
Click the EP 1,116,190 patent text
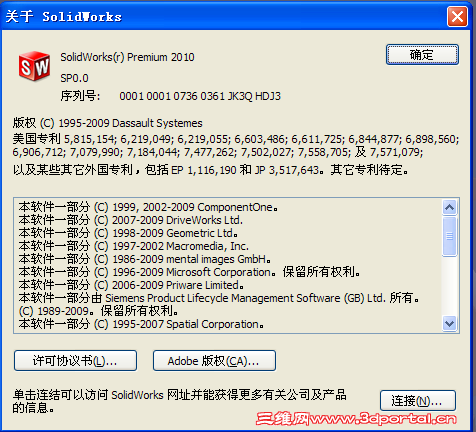(204, 170)
